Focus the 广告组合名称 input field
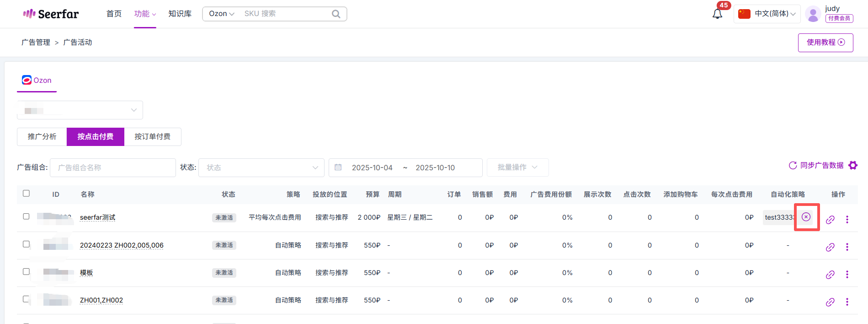Image resolution: width=868 pixels, height=324 pixels. click(x=112, y=167)
